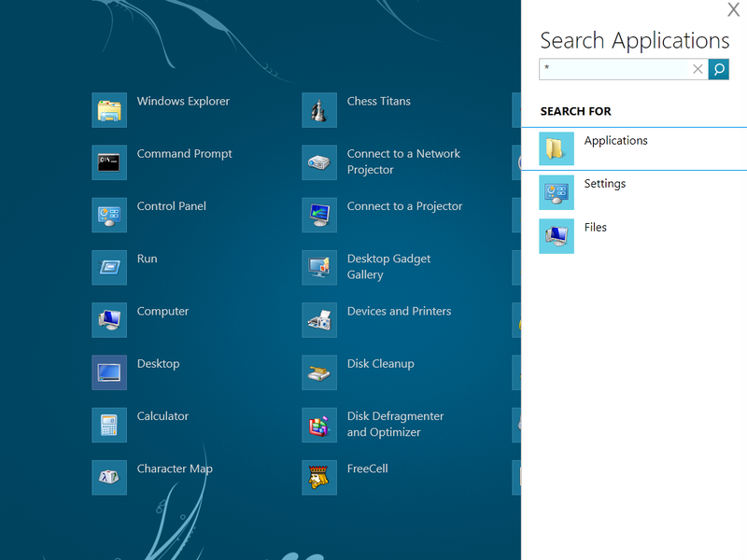Select the Applications search filter
Screen dimensions: 747x560
coord(615,140)
